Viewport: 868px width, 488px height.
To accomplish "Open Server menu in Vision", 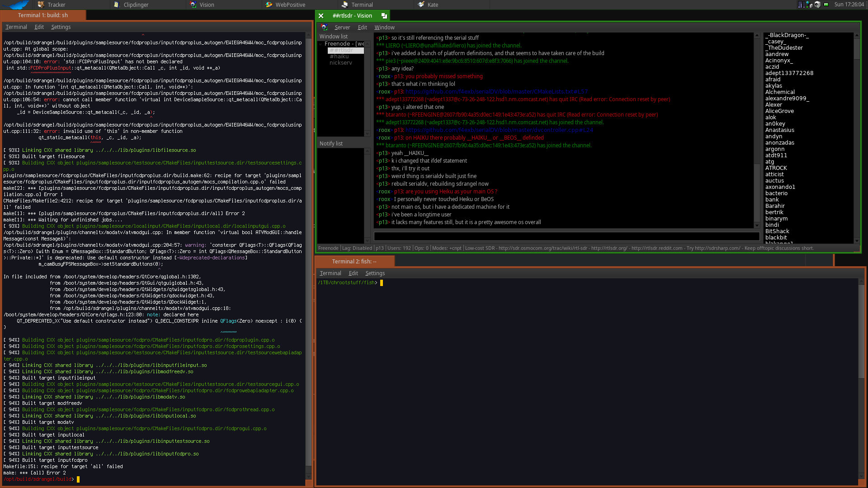I will [x=342, y=28].
